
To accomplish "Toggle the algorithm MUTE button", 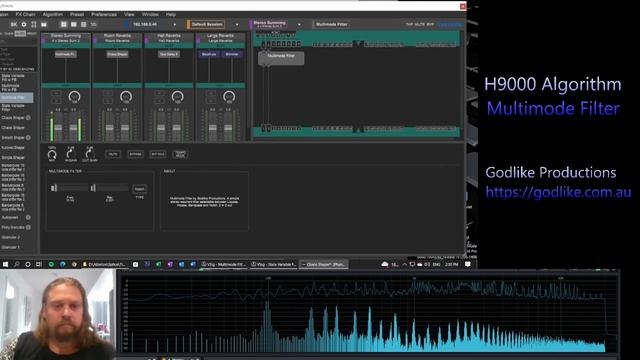I will [x=113, y=154].
